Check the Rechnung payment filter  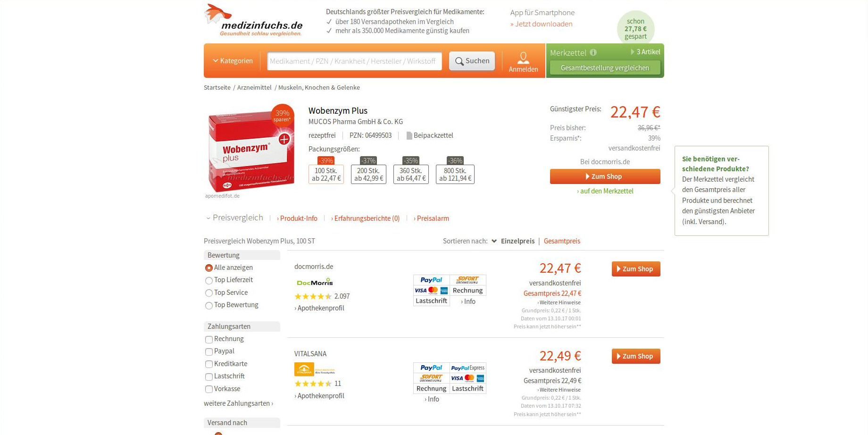point(209,340)
